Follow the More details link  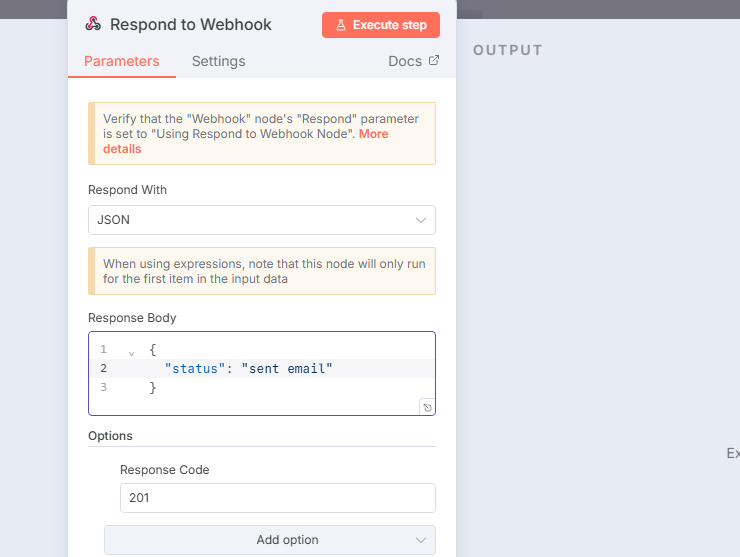pos(245,141)
